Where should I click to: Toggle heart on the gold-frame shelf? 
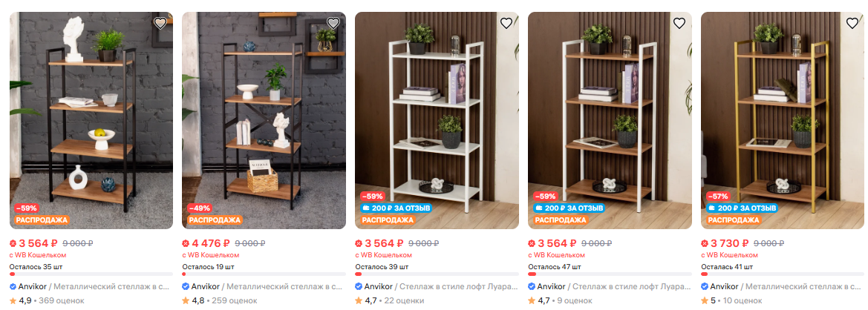(852, 23)
